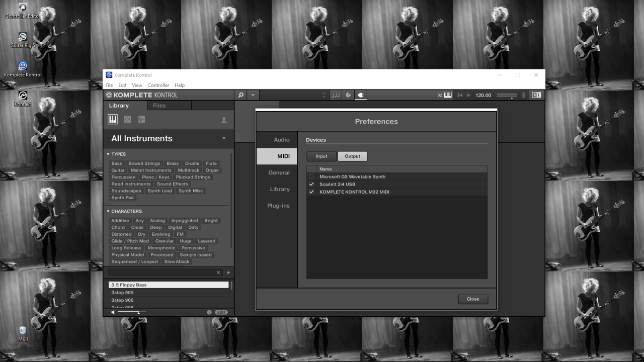Click the EDIT button
The width and height of the screenshot is (644, 362).
pyautogui.click(x=221, y=312)
